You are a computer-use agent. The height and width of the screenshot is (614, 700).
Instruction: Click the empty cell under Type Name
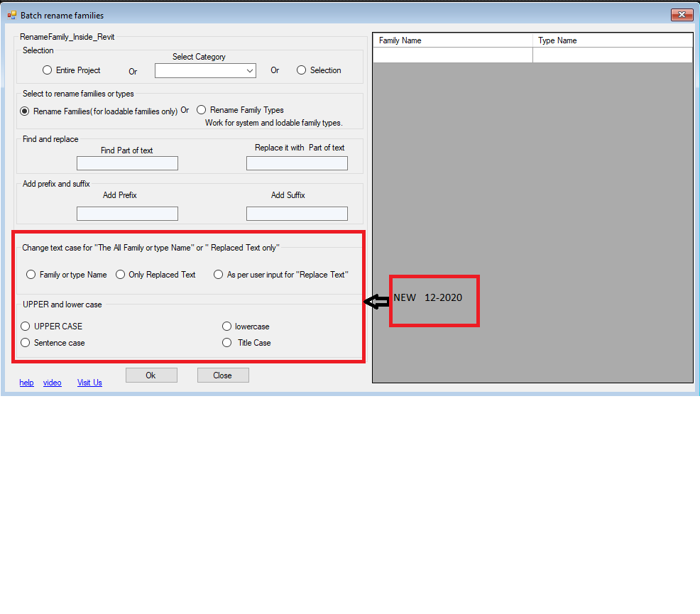(613, 55)
